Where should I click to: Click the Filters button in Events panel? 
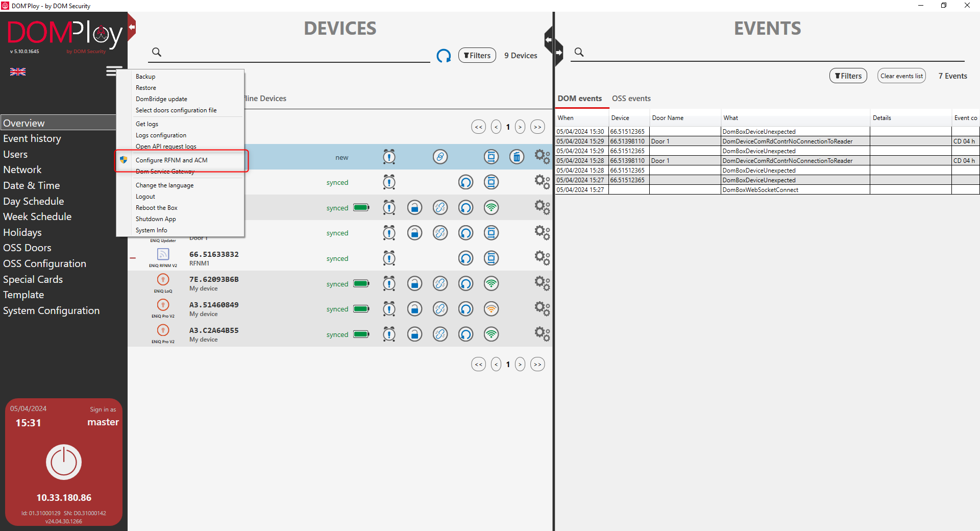pyautogui.click(x=848, y=76)
